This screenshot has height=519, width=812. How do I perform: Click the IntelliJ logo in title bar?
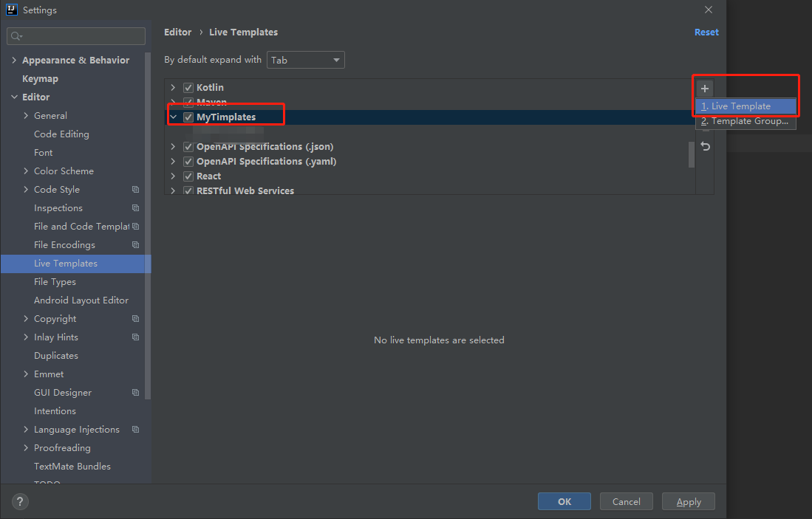[x=11, y=10]
